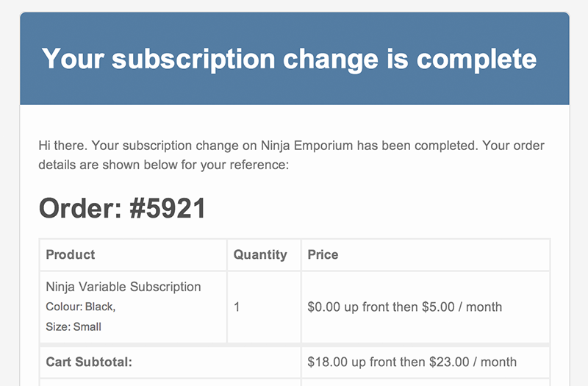Select the Ninja Variable Subscription product name
Screen dimensions: 588x386
pyautogui.click(x=123, y=287)
